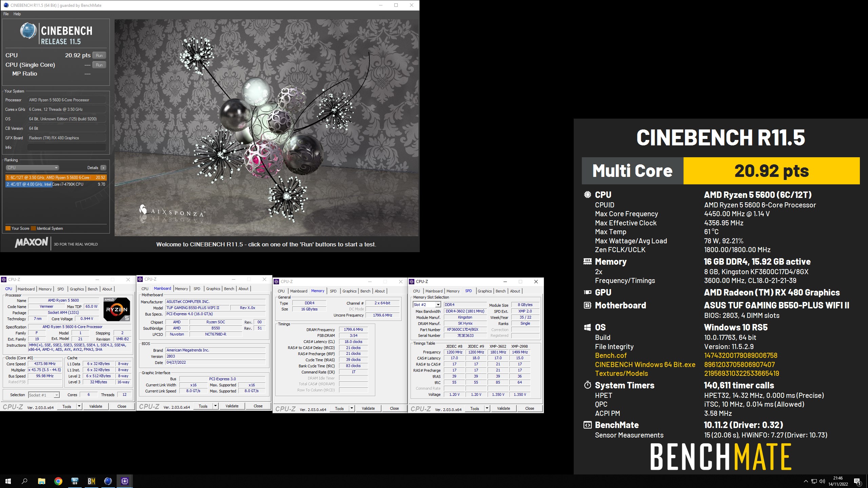Click the Ranking Details arrow button
The width and height of the screenshot is (868, 488).
tap(103, 167)
